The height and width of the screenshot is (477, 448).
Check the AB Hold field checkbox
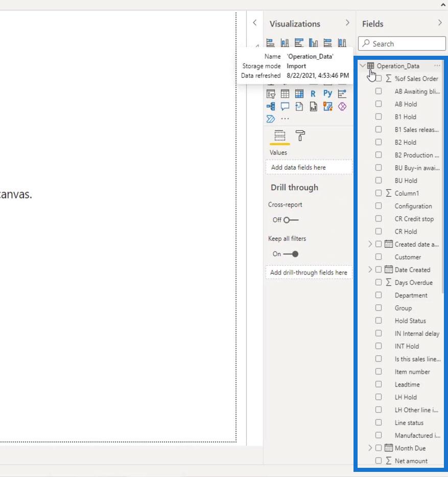pyautogui.click(x=379, y=104)
